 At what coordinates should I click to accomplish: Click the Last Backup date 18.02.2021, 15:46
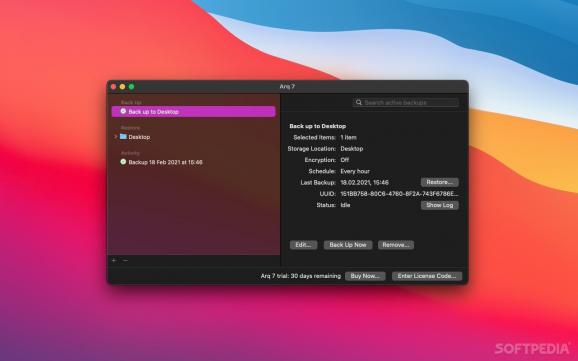pos(364,183)
